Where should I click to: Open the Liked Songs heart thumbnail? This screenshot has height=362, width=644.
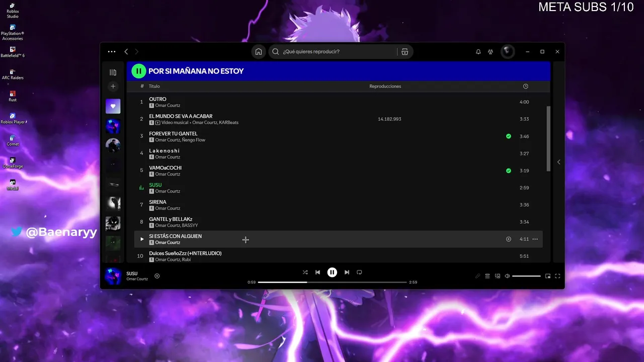[x=113, y=106]
